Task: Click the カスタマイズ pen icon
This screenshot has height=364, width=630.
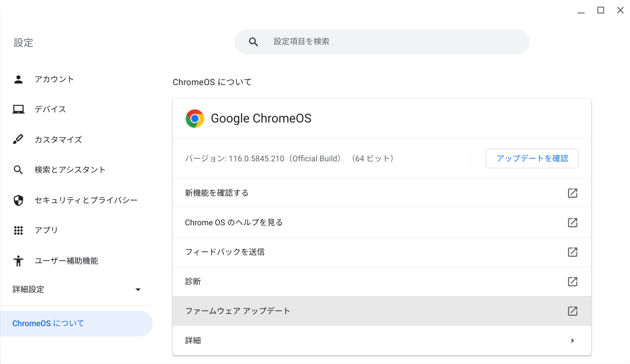Action: point(18,139)
